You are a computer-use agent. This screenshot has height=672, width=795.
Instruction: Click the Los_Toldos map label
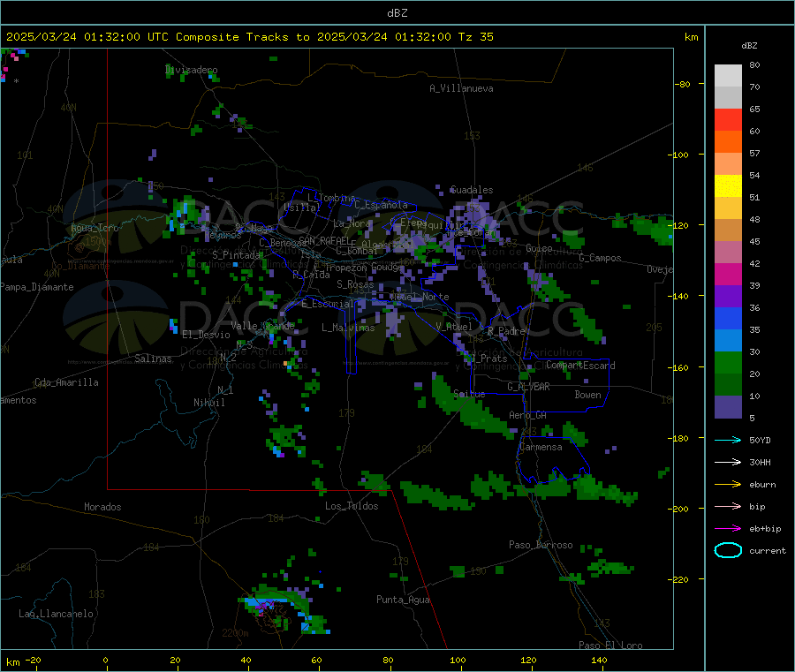pos(352,506)
